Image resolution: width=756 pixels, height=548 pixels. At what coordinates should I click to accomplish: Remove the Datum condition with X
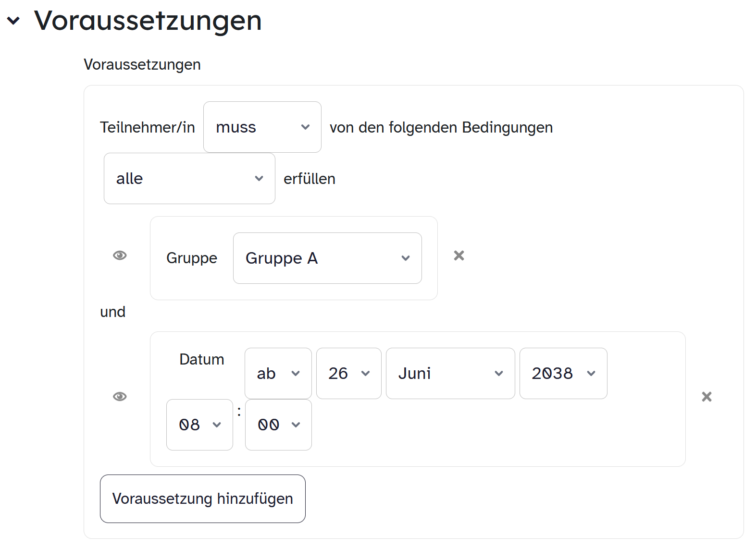(x=706, y=397)
